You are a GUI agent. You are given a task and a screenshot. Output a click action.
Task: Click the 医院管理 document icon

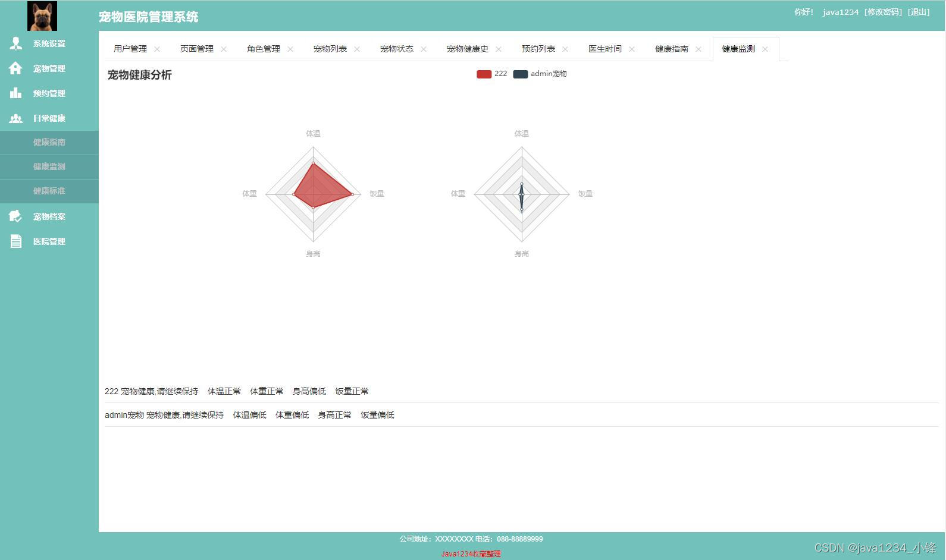(15, 241)
